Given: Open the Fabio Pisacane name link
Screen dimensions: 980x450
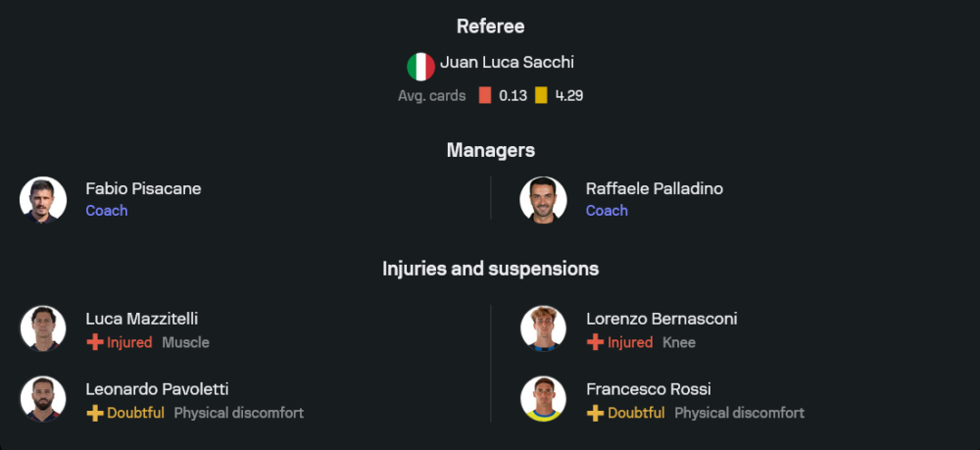Looking at the screenshot, I should coord(143,188).
